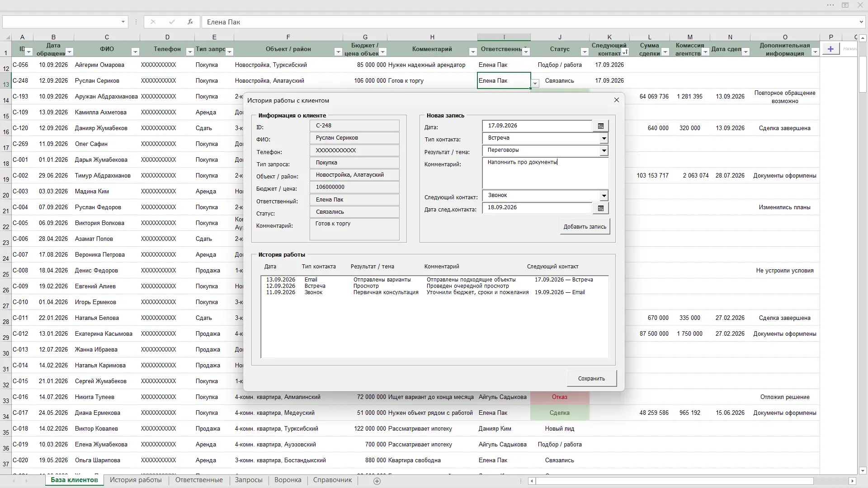Click the green Сделка status cell

tap(560, 413)
